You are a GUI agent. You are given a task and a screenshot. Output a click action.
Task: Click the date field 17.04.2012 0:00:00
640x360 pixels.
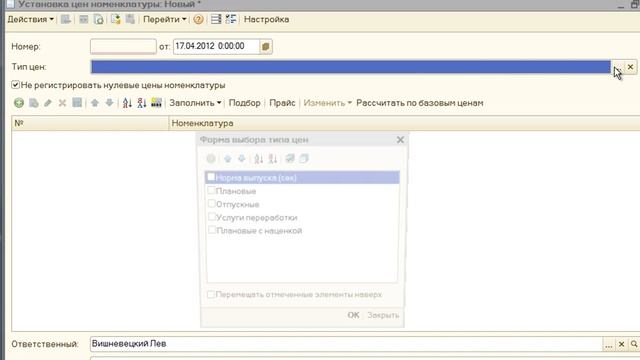click(216, 47)
